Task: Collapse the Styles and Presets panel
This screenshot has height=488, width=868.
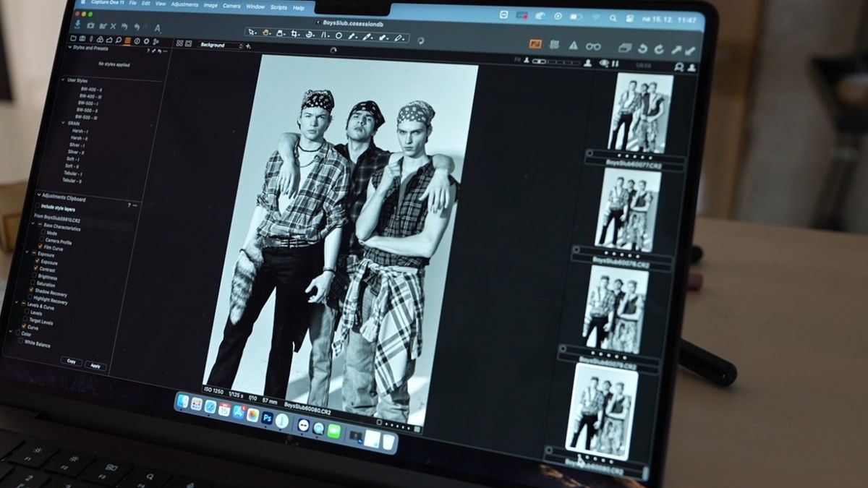Action: click(x=70, y=48)
